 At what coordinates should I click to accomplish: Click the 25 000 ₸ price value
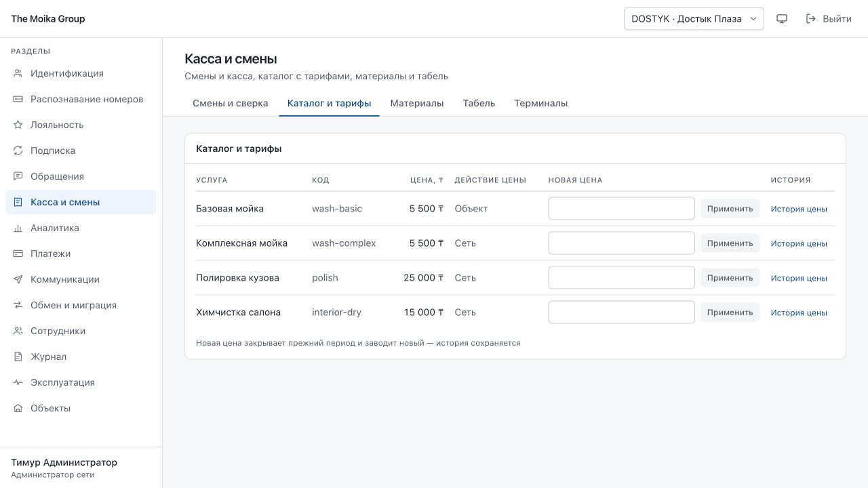click(x=424, y=278)
